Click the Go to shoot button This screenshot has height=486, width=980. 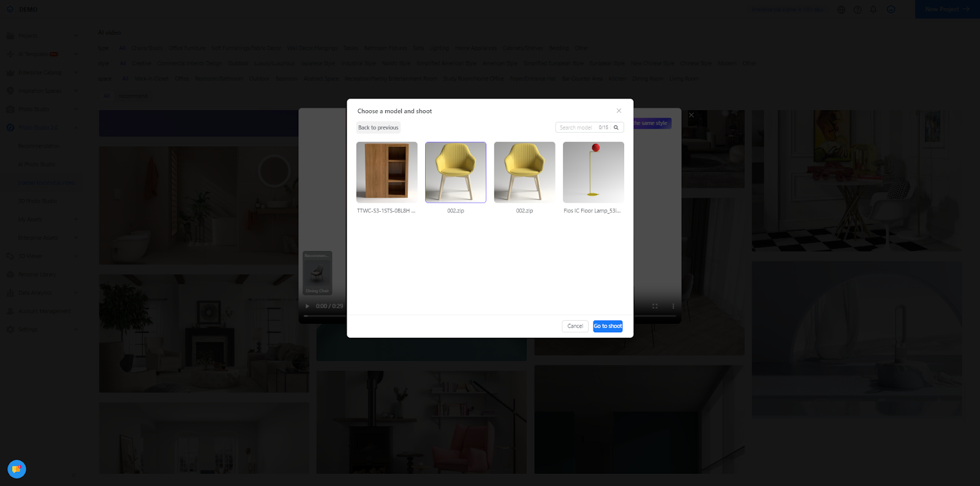tap(608, 326)
